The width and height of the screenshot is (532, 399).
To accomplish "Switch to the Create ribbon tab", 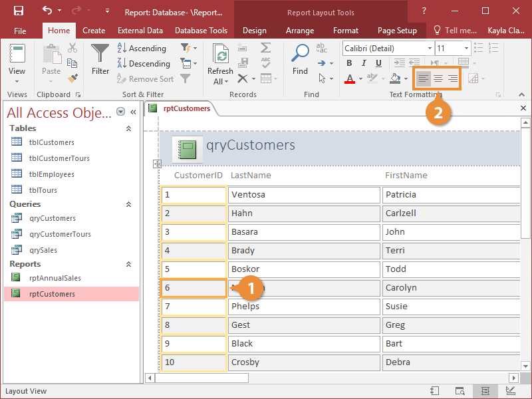I will [x=94, y=31].
